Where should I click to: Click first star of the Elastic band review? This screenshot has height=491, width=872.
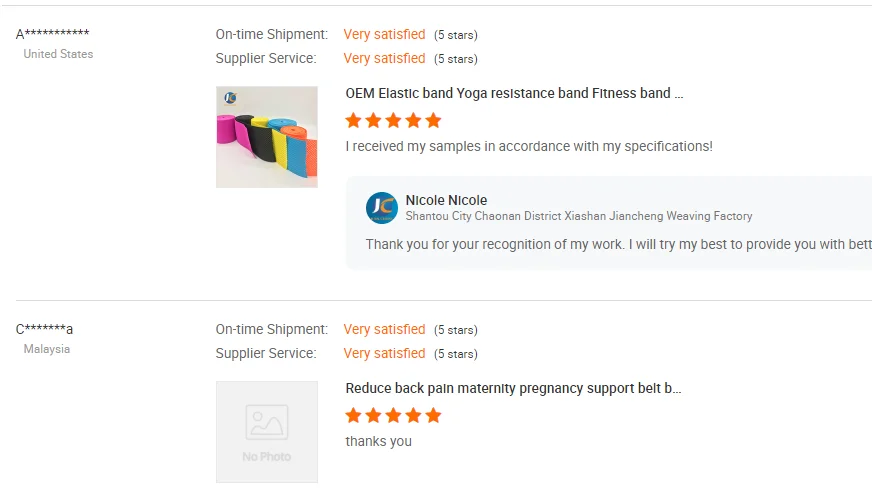[353, 121]
